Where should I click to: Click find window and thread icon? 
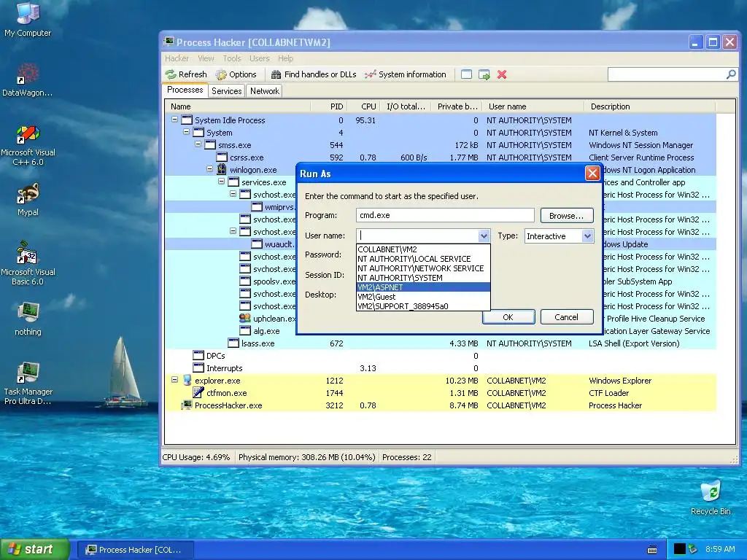(x=484, y=74)
